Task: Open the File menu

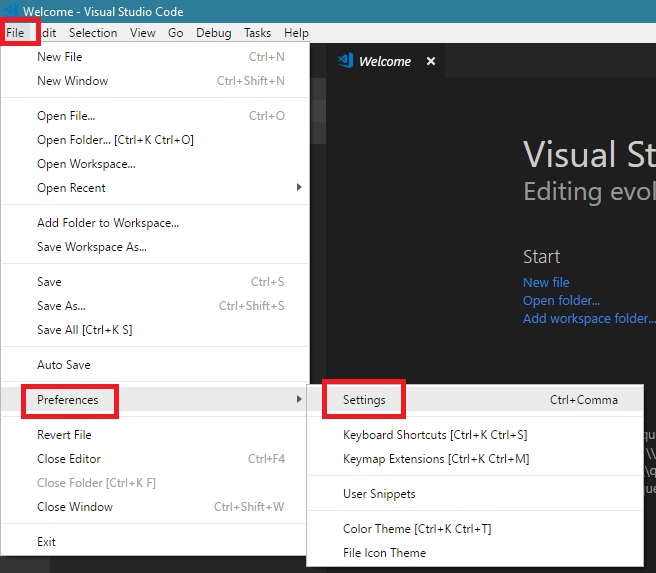Action: click(x=15, y=32)
